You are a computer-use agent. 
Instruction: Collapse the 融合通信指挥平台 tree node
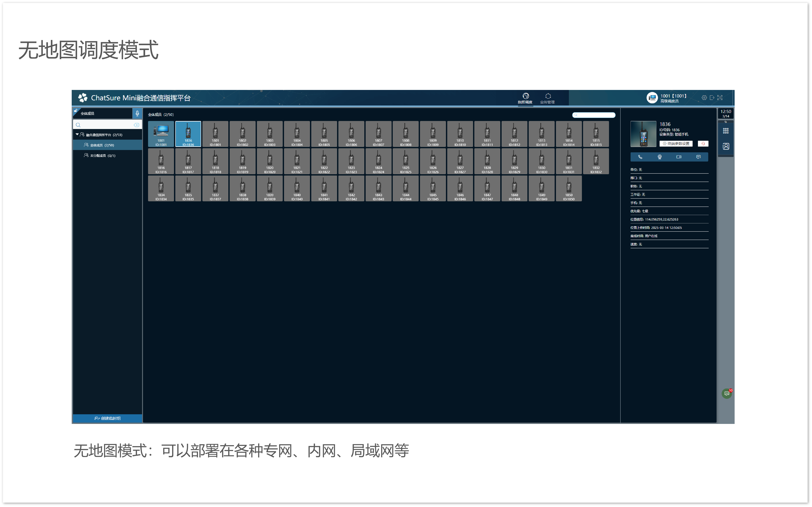pos(77,134)
